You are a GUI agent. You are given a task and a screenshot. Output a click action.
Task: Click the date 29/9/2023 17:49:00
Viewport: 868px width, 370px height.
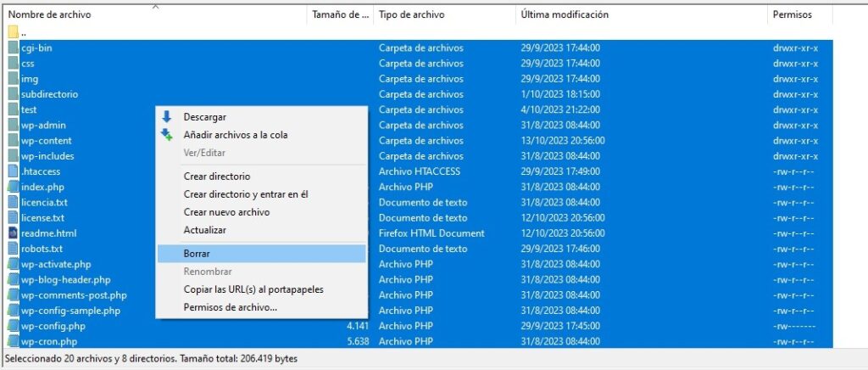(x=560, y=171)
